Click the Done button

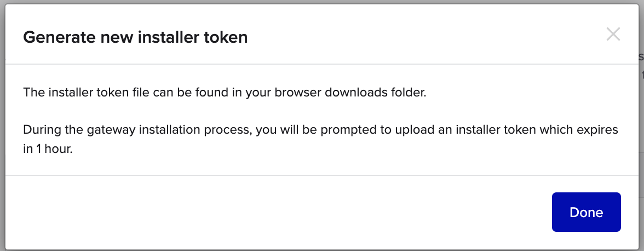pyautogui.click(x=586, y=212)
